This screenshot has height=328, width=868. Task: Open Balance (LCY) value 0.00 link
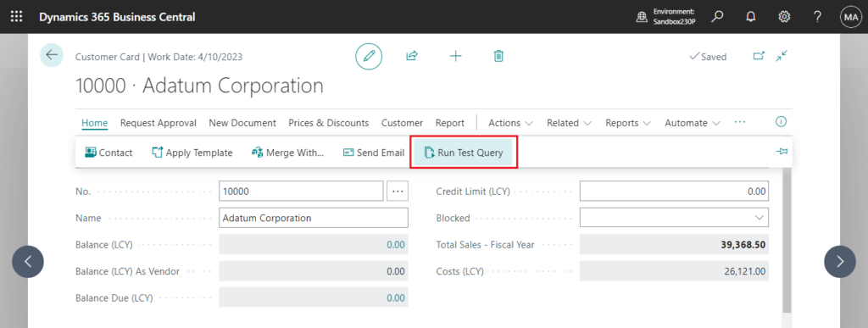(x=396, y=244)
